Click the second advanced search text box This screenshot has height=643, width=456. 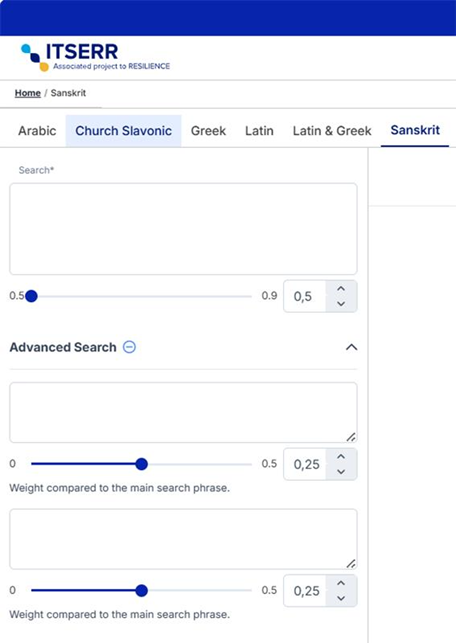(x=183, y=539)
